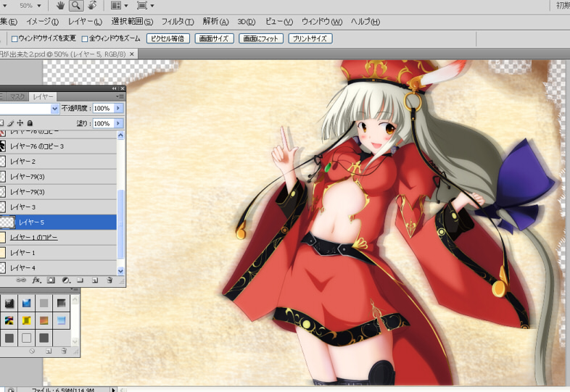Enable ウィンドウサイズを変更 checkbox
This screenshot has width=570, height=392.
pyautogui.click(x=15, y=38)
